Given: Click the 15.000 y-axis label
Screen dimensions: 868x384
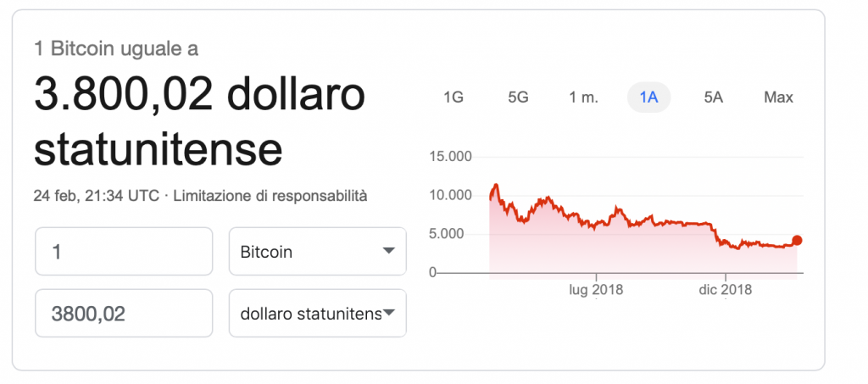Looking at the screenshot, I should (x=451, y=157).
